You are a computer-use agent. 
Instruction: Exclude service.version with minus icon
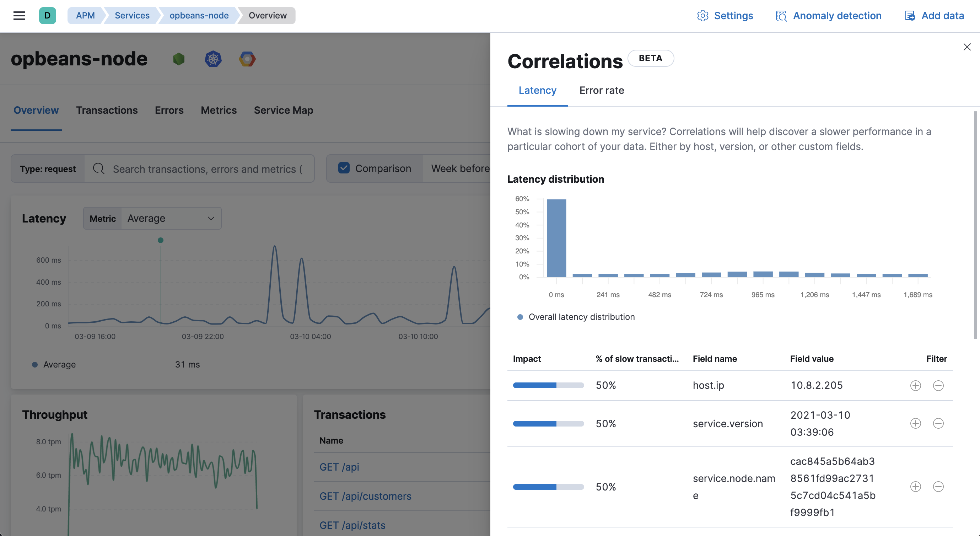938,423
